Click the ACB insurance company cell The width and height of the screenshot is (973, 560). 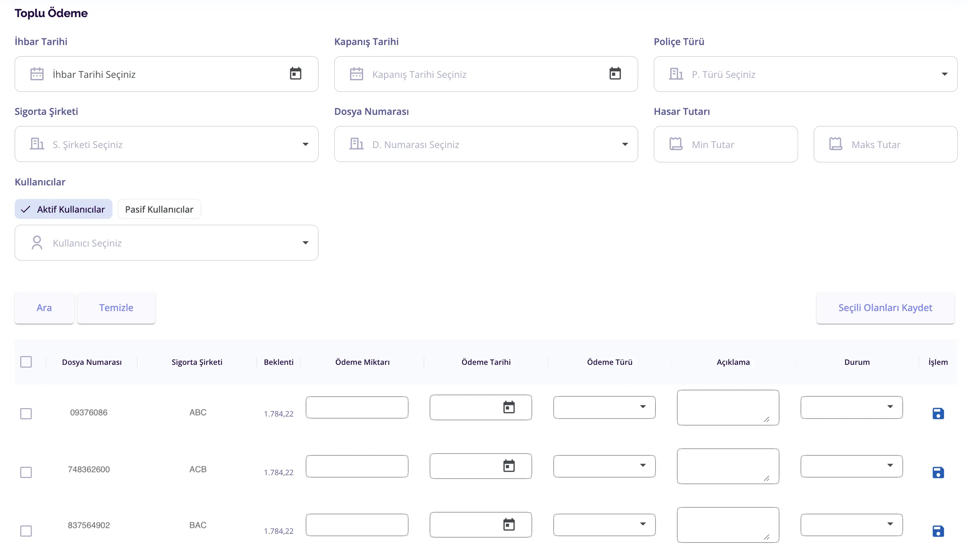[198, 469]
